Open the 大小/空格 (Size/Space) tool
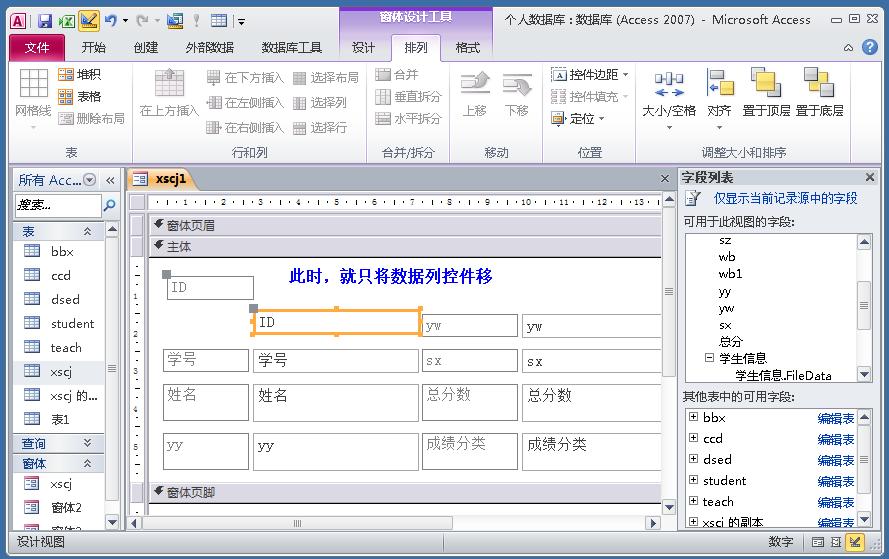 [x=669, y=93]
